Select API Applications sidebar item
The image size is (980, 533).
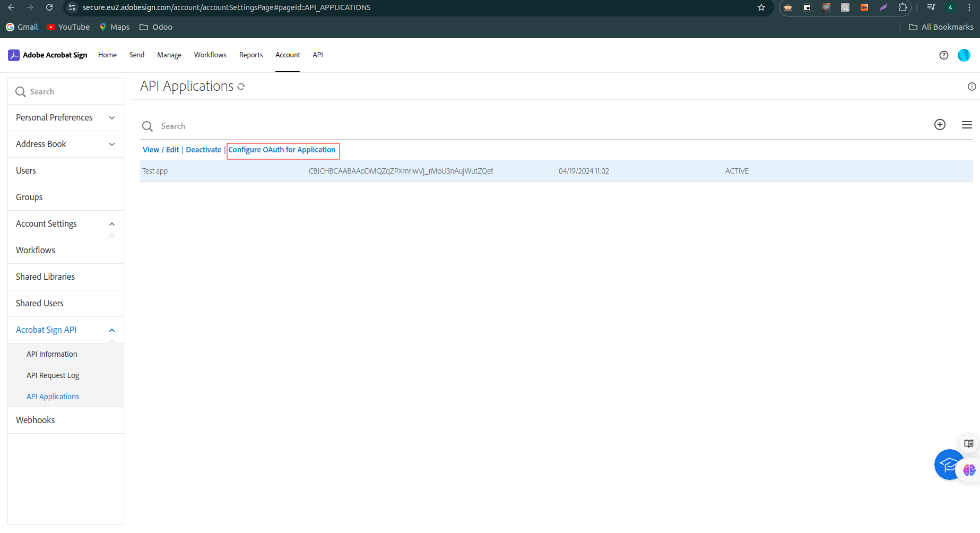(53, 397)
